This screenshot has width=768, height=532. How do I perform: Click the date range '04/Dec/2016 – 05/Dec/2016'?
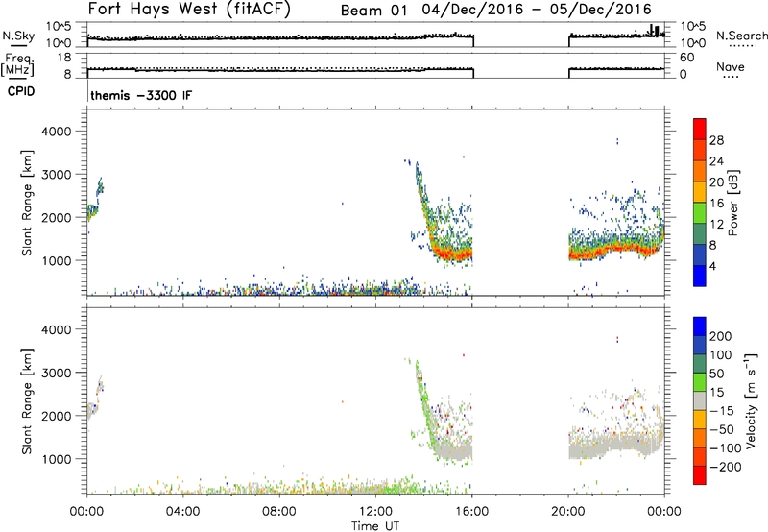click(x=537, y=10)
